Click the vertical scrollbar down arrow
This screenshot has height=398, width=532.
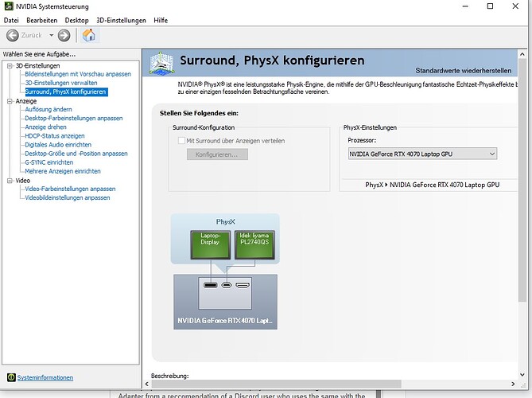[x=522, y=375]
